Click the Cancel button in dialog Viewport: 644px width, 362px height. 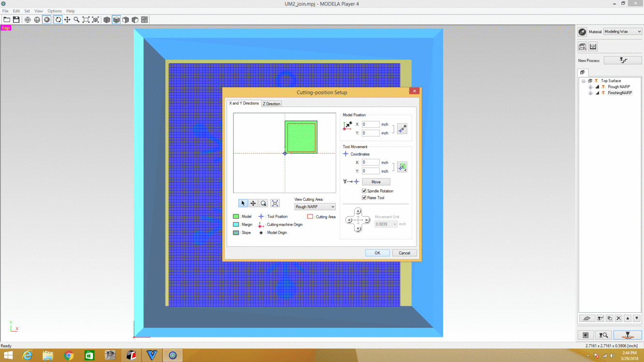point(404,253)
